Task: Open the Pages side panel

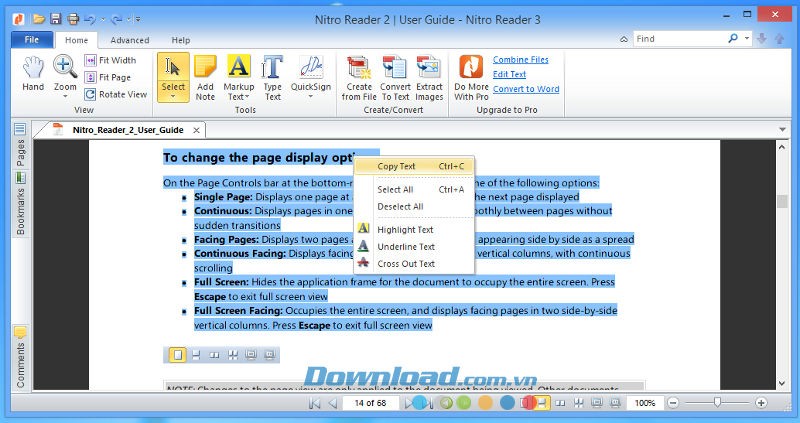Action: point(20,153)
